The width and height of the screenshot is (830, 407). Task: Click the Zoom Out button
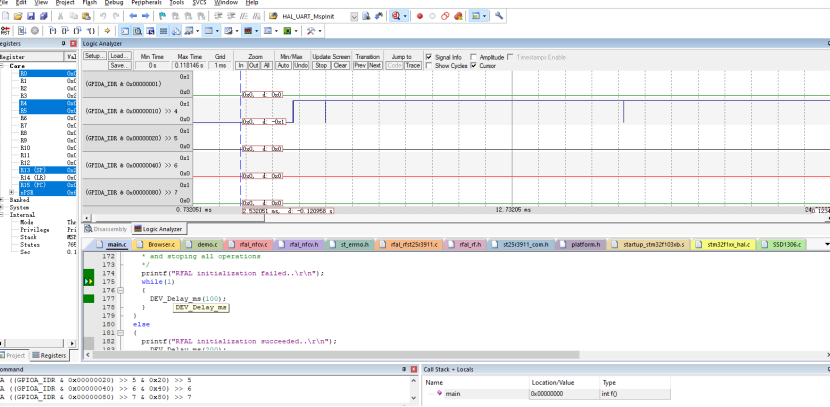point(254,65)
